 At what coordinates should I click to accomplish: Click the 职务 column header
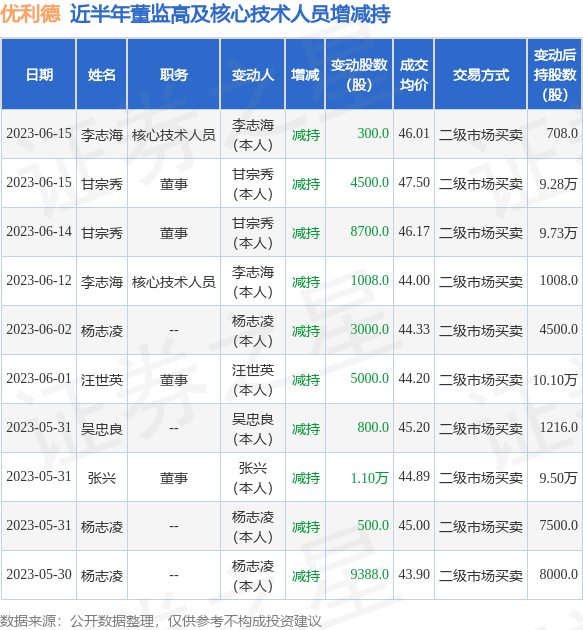[174, 74]
